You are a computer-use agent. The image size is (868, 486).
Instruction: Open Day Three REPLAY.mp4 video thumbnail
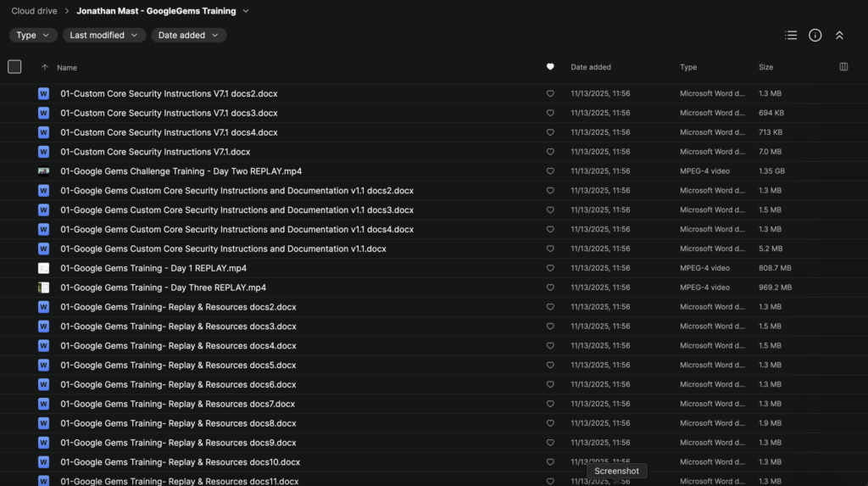click(x=43, y=288)
